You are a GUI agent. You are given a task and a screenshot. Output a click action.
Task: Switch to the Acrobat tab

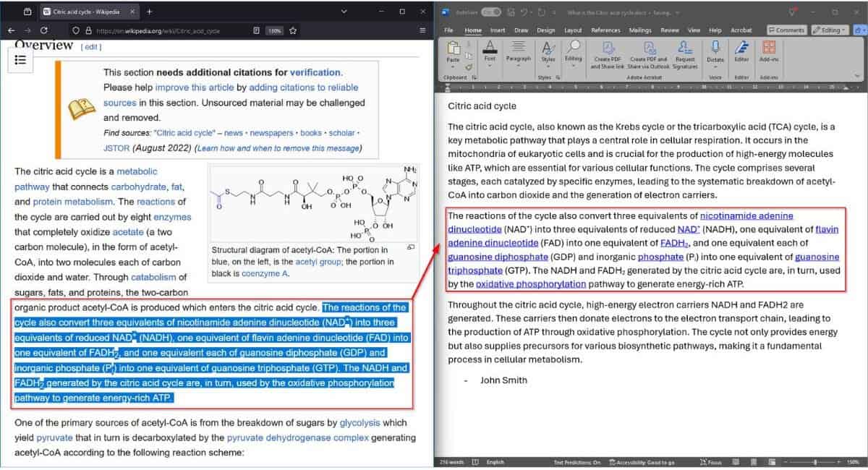pyautogui.click(x=741, y=30)
